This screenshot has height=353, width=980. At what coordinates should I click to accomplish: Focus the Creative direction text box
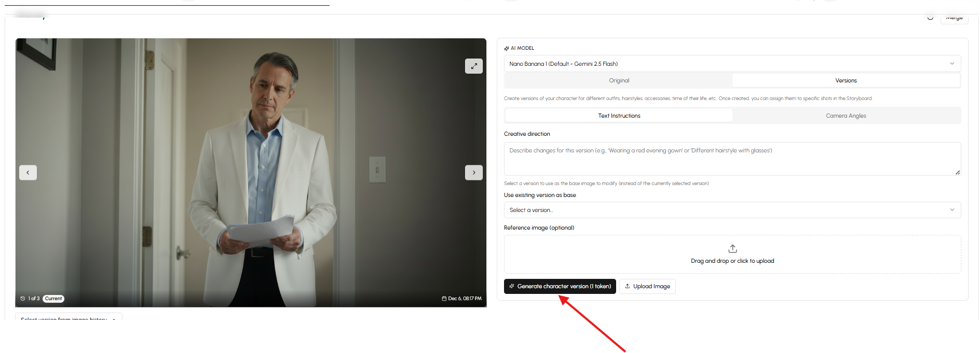732,159
